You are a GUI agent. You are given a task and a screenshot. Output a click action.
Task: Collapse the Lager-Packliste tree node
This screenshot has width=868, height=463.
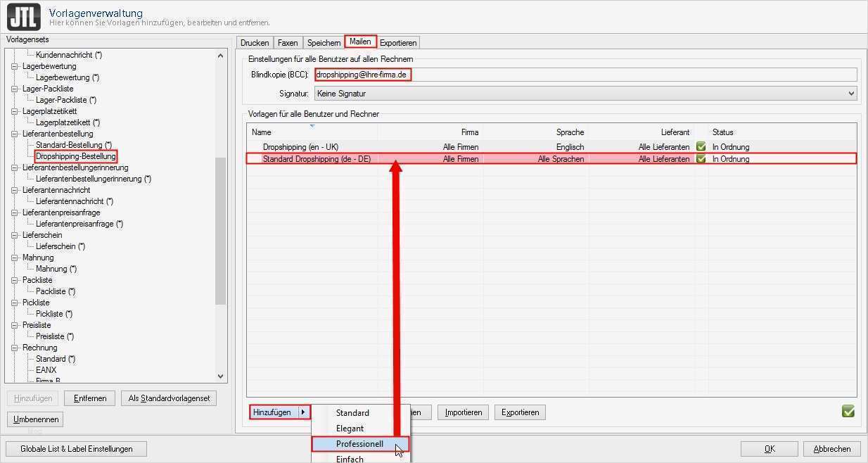(x=14, y=89)
